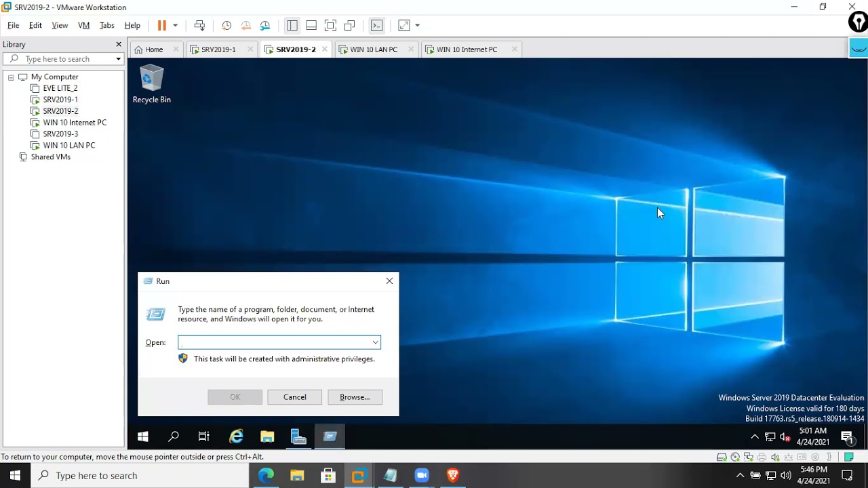This screenshot has height=488, width=868.
Task: Pause the virtual machine with the orange button
Action: [161, 26]
